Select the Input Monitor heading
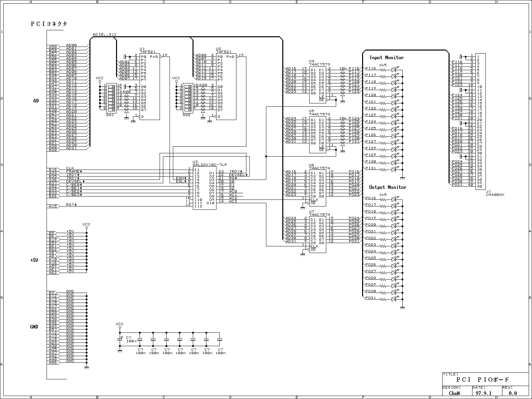Screen dimensions: 532x399 point(386,58)
